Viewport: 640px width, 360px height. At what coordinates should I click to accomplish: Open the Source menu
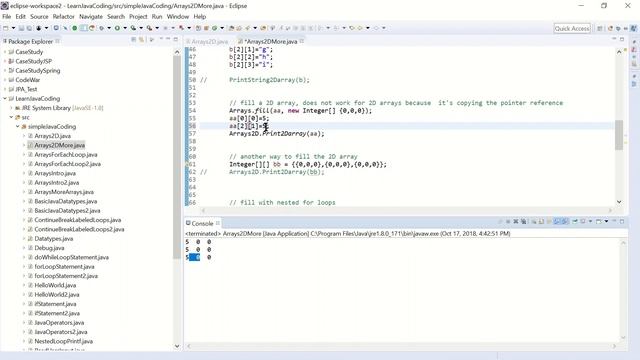39,17
